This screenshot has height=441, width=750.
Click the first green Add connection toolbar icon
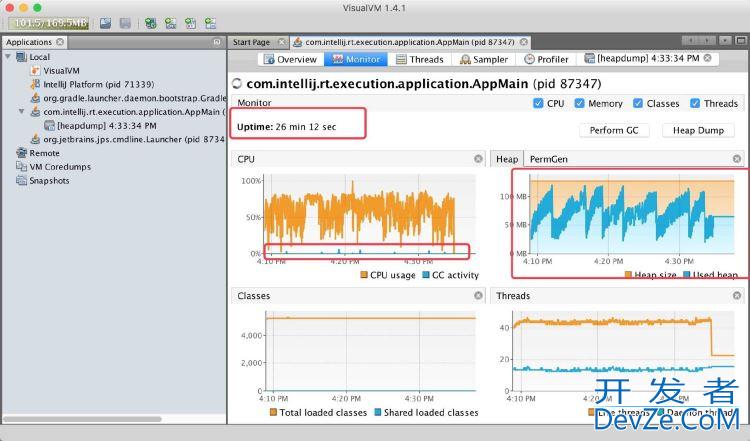point(150,23)
